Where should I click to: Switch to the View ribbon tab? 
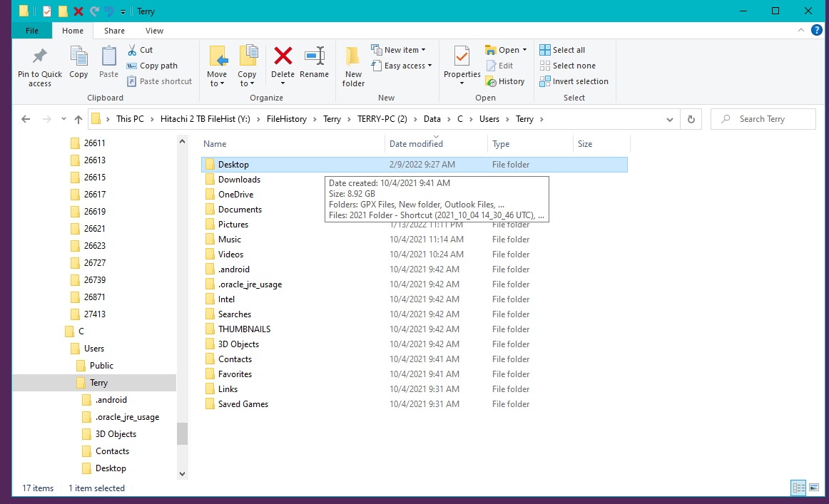click(x=154, y=31)
